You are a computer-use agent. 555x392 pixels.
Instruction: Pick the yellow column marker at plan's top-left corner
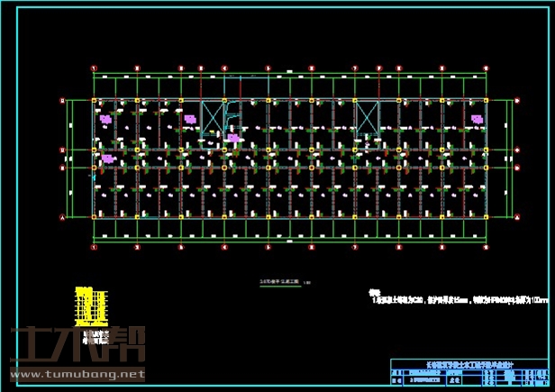(x=95, y=98)
